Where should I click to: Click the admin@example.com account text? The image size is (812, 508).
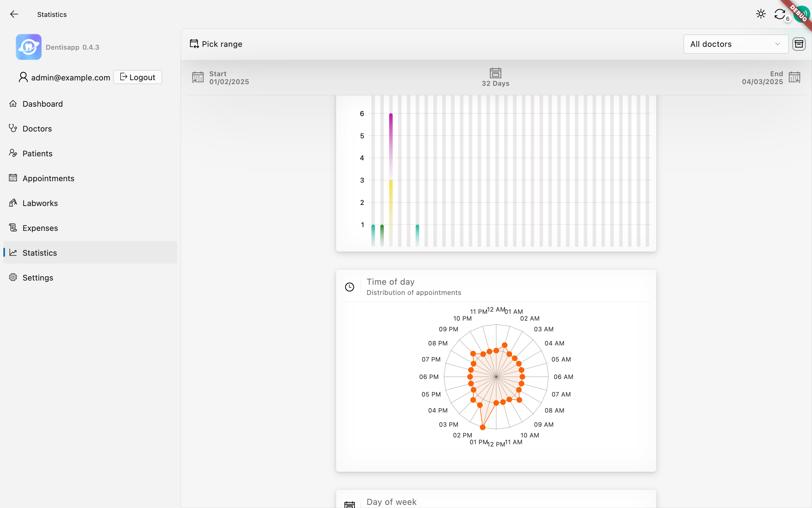point(71,78)
